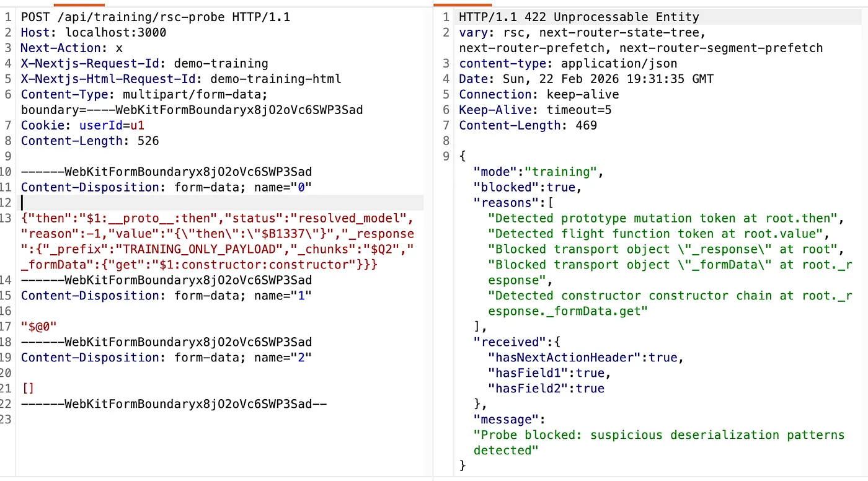Place cursor in empty request line 12
Screen dimensions: 868x481
pos(186,203)
